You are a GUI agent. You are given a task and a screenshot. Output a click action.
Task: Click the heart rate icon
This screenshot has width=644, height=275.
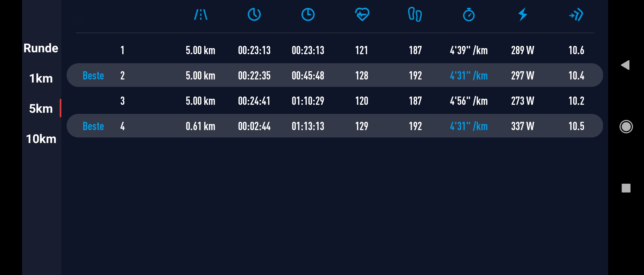click(x=362, y=15)
